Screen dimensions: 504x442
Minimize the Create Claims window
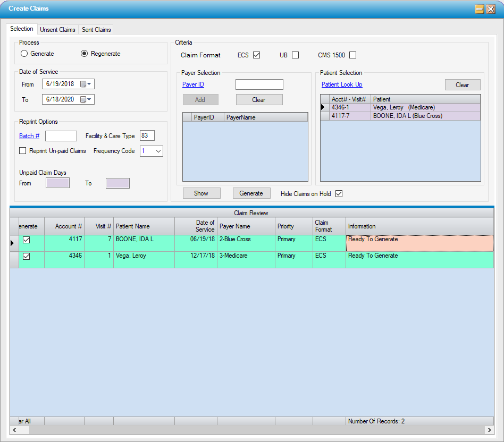coord(479,9)
